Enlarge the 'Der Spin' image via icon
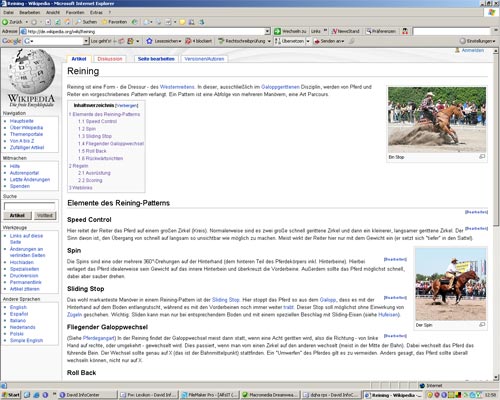500x400 pixels. point(482,325)
